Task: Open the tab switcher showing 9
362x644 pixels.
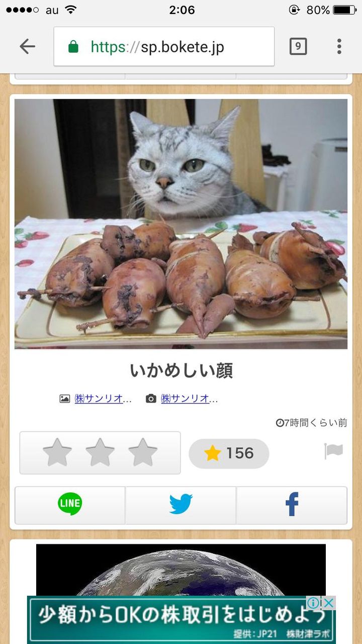Action: [298, 47]
